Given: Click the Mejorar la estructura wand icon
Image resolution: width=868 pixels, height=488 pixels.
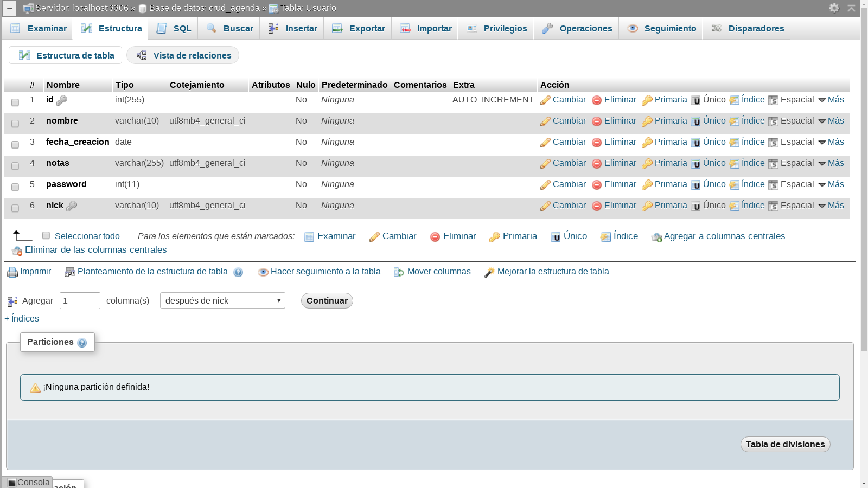Looking at the screenshot, I should pos(489,272).
